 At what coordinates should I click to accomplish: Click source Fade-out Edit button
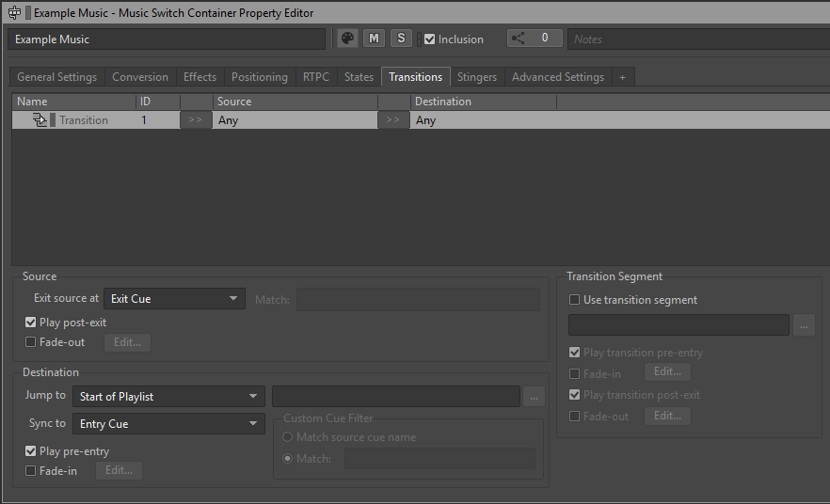(128, 342)
